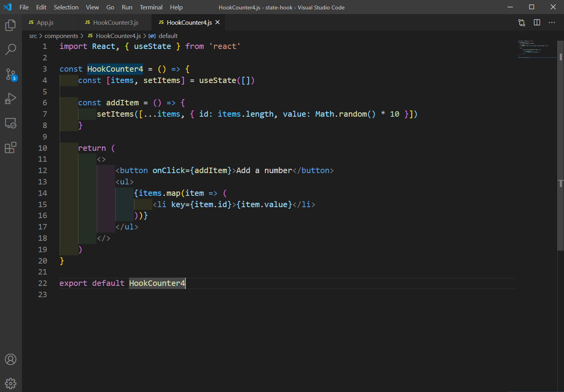Split the editor to the right
Viewport: 564px width, 392px height.
point(537,23)
